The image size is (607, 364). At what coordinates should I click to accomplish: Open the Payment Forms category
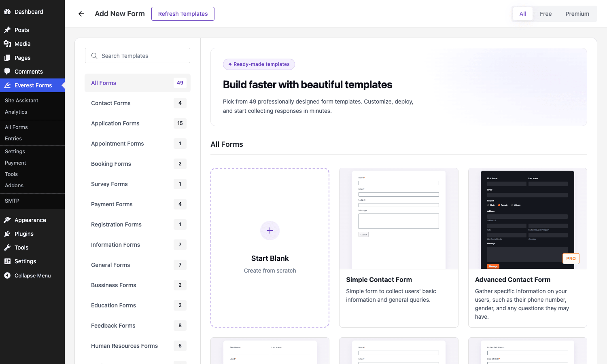coord(138,204)
